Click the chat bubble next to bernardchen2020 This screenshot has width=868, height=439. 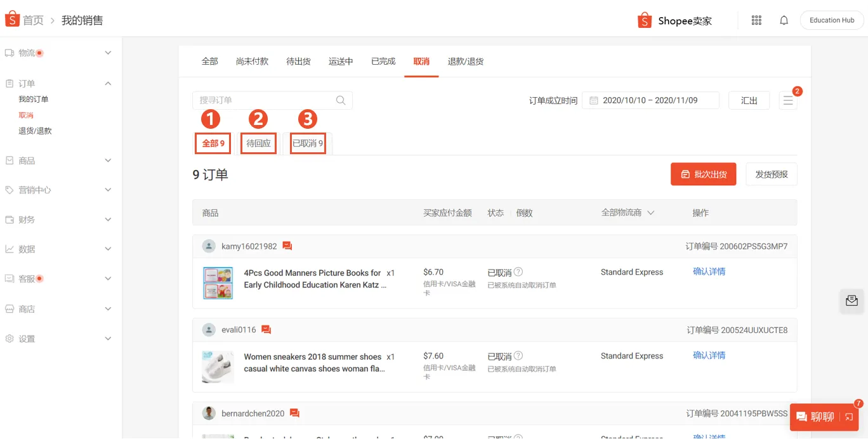tap(294, 412)
